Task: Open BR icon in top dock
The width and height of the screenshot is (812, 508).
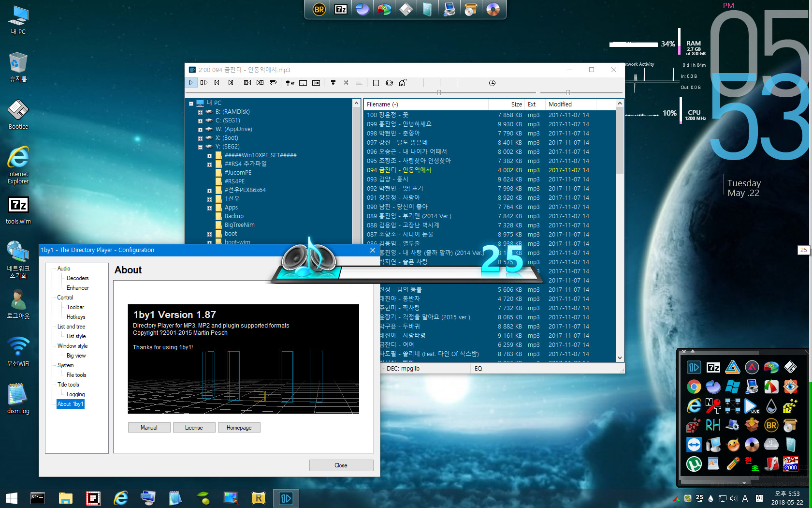Action: pyautogui.click(x=319, y=9)
